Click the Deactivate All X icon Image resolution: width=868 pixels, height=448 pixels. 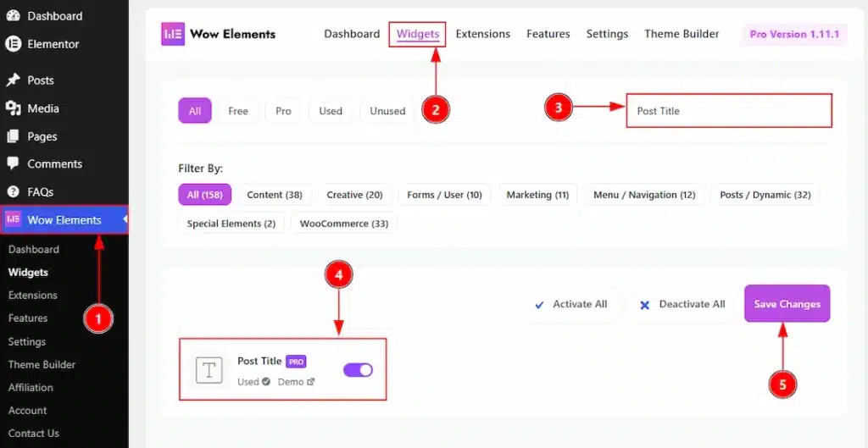(x=644, y=305)
